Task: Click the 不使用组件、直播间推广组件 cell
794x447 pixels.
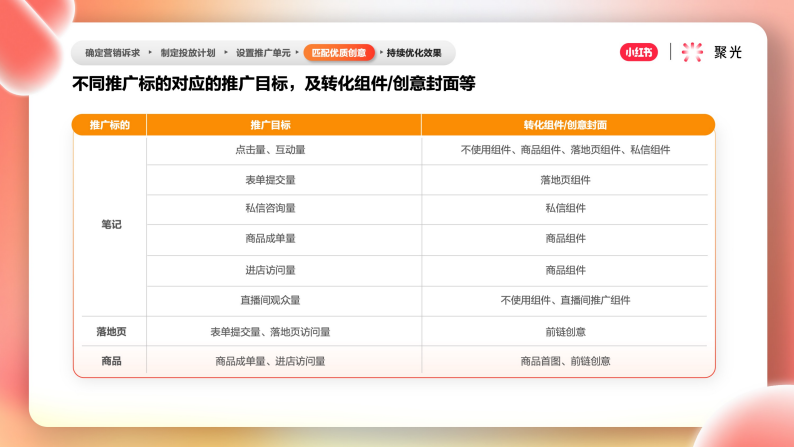Action: click(x=565, y=300)
